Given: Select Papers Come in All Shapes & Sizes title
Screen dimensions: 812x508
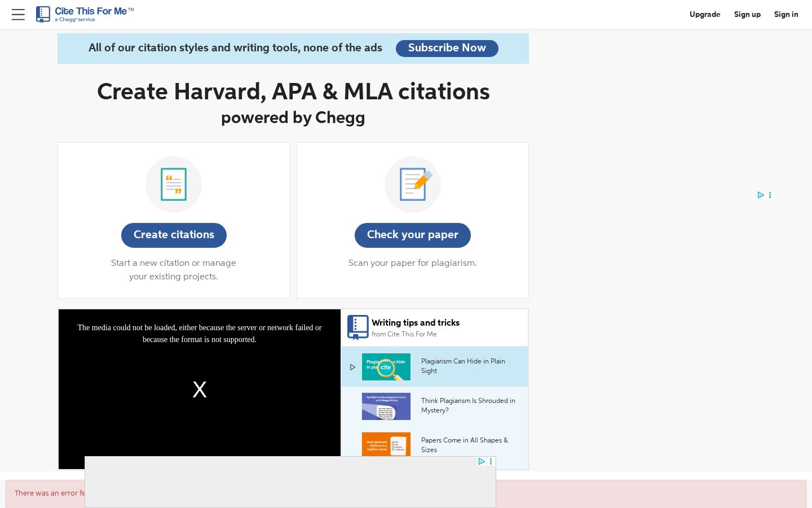Looking at the screenshot, I should [465, 445].
